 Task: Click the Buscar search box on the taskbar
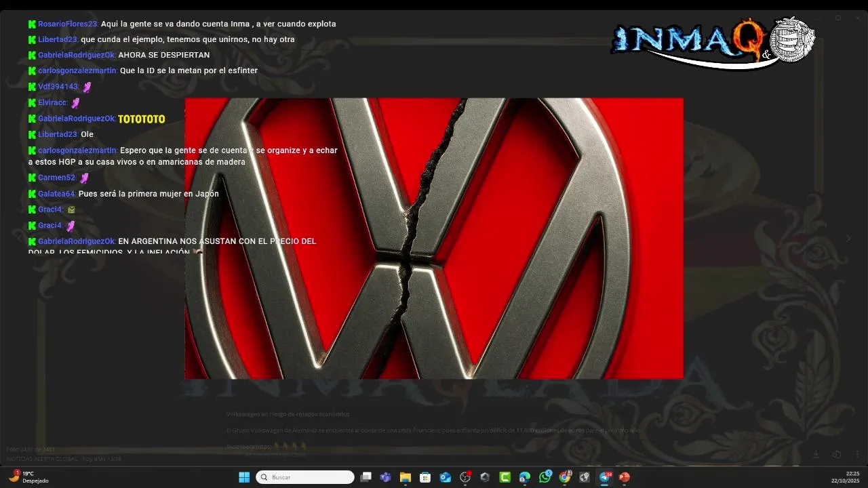click(x=305, y=477)
